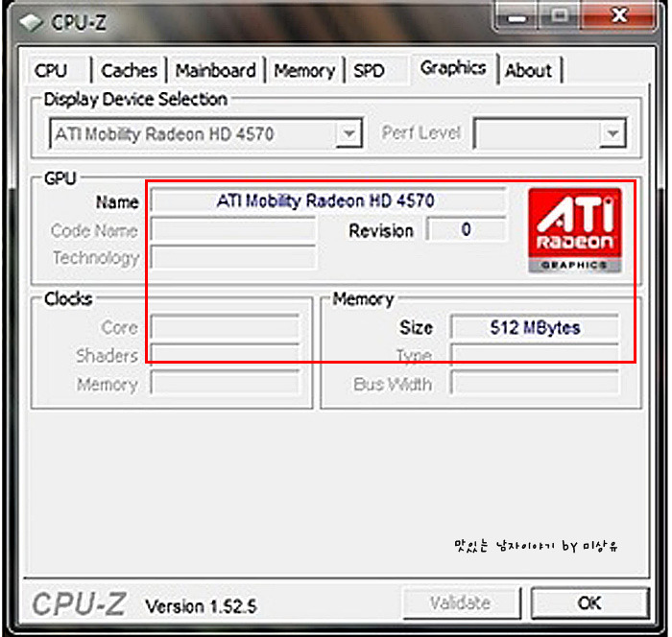
Task: Click the Bus Width label
Action: [x=392, y=385]
